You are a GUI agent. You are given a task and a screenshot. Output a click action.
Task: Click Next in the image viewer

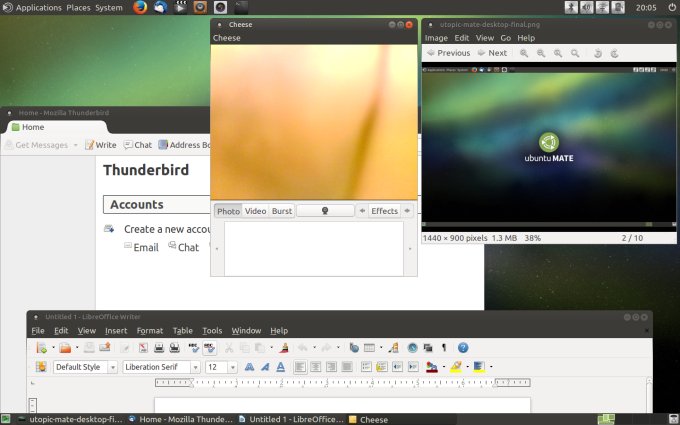pos(491,53)
